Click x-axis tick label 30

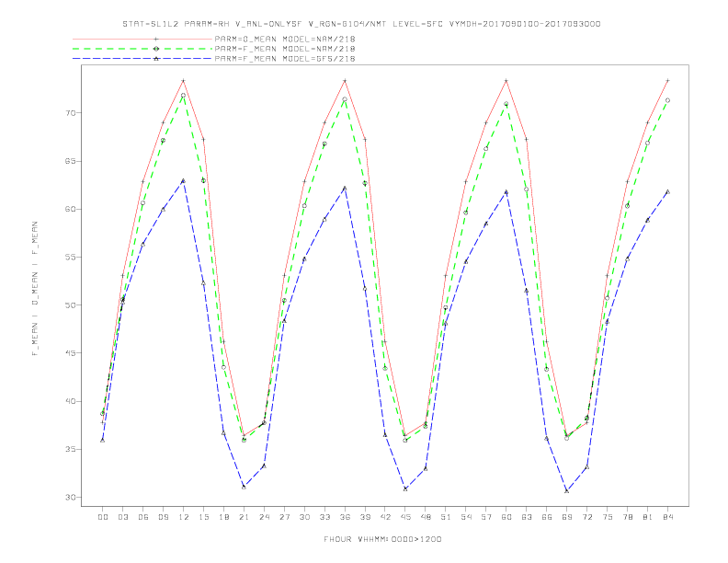(304, 517)
